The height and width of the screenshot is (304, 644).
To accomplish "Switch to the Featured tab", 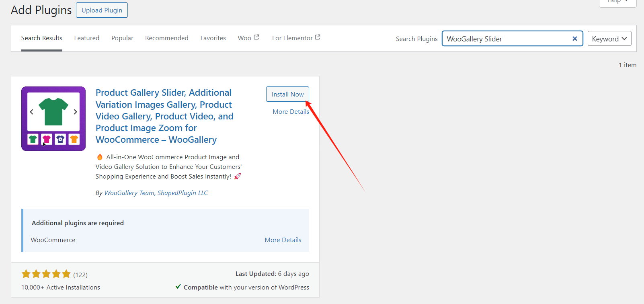I will [87, 38].
